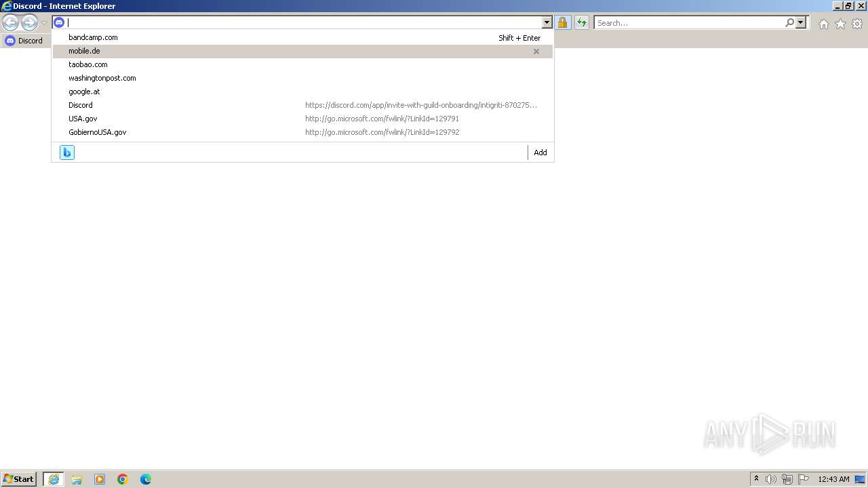The image size is (868, 488).
Task: Click the security lock icon
Action: pyautogui.click(x=562, y=22)
